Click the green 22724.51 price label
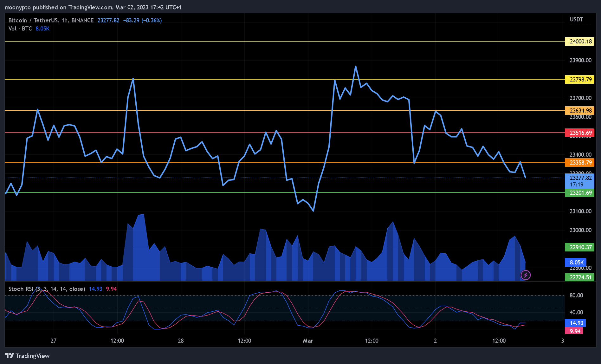Screen dimensions: 601x364 pos(579,277)
